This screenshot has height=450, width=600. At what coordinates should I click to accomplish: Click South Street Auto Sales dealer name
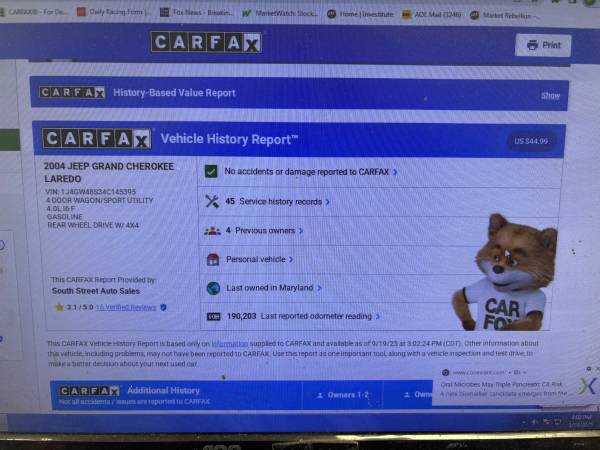click(96, 291)
